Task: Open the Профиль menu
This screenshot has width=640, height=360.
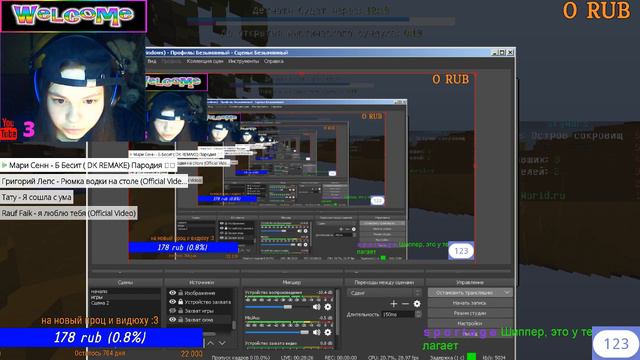Action: (171, 61)
